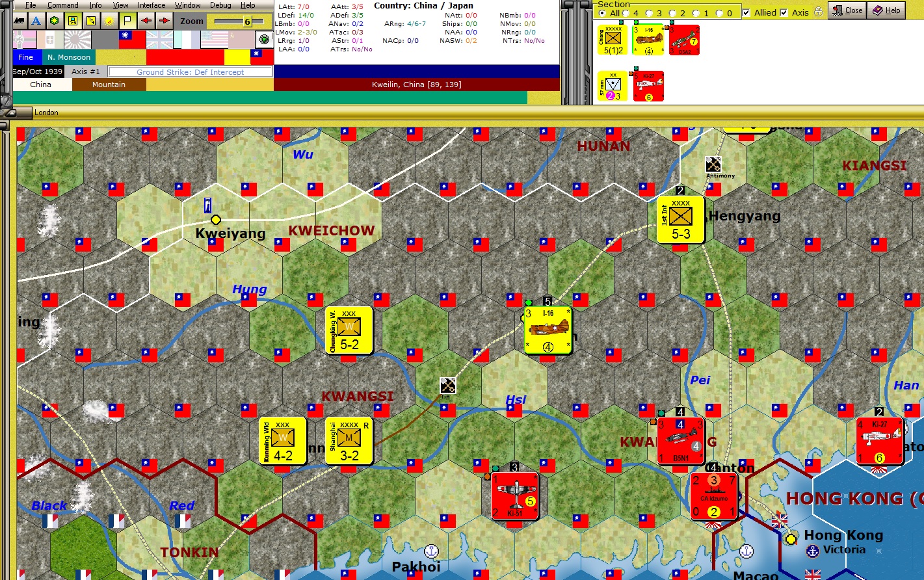
Task: Toggle the white flag toolbar icon
Action: (127, 21)
